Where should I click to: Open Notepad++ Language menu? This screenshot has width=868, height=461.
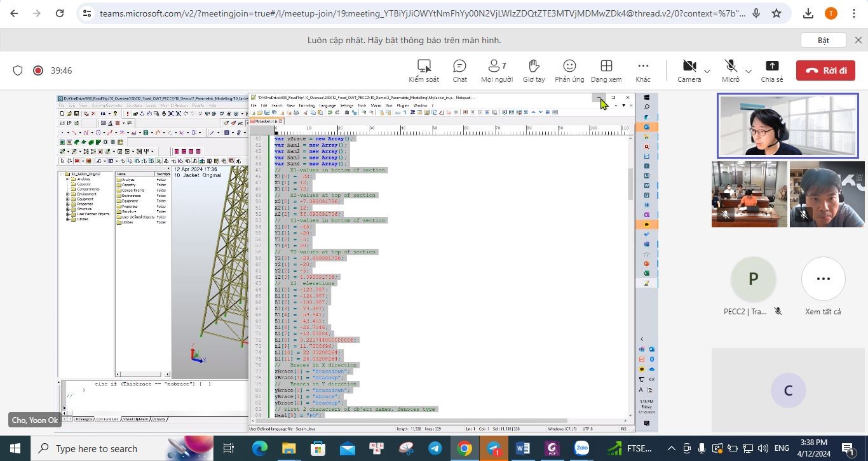click(x=328, y=105)
